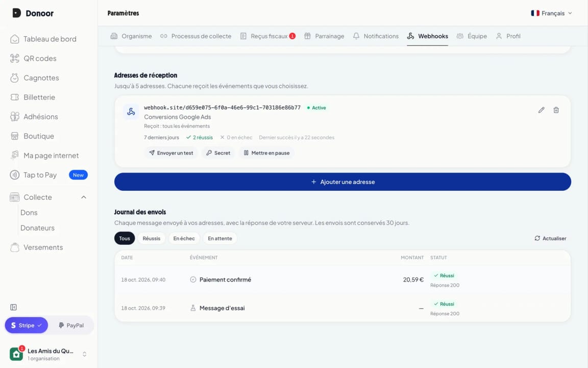Filter the journal by En échec
Viewport: 588px width, 368px height.
coord(184,239)
